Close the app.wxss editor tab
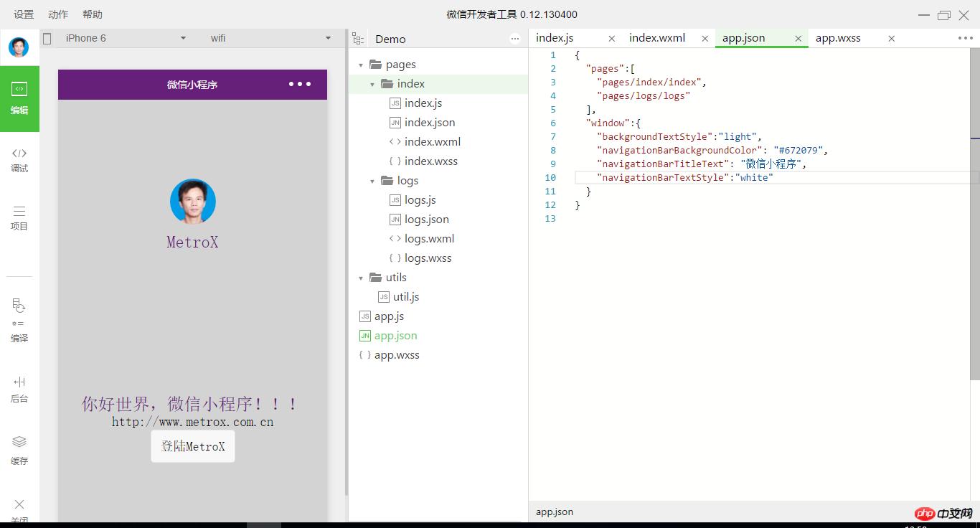This screenshot has height=528, width=980. point(891,39)
